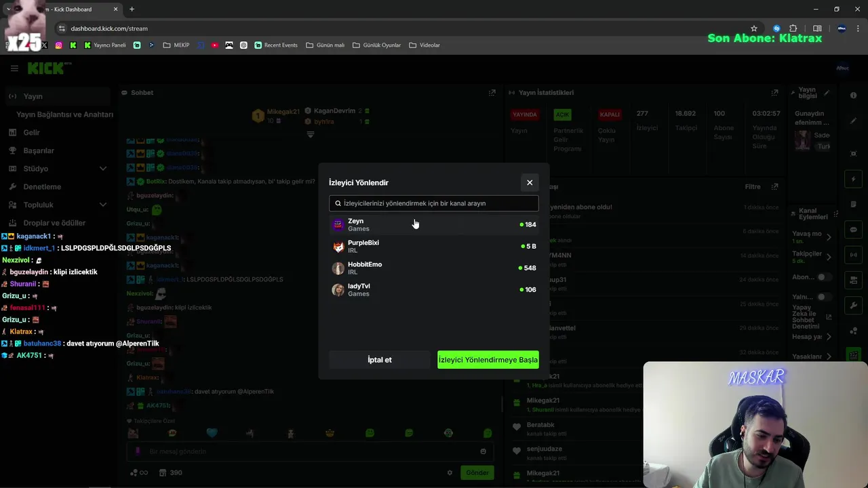Open the Recent Events bookmark
The height and width of the screenshot is (488, 868).
click(276, 45)
